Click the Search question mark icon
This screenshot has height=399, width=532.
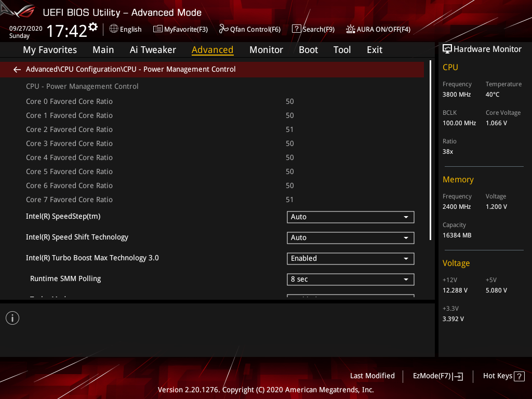click(x=296, y=29)
